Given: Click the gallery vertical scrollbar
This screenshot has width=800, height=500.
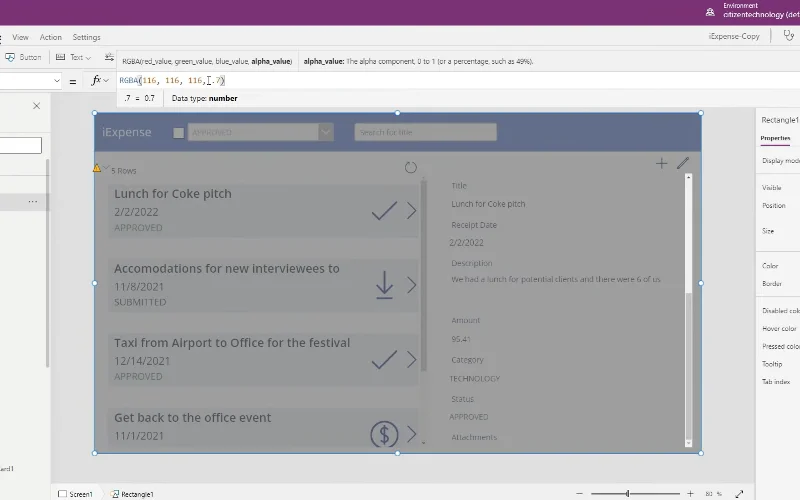Looking at the screenshot, I should click(423, 276).
